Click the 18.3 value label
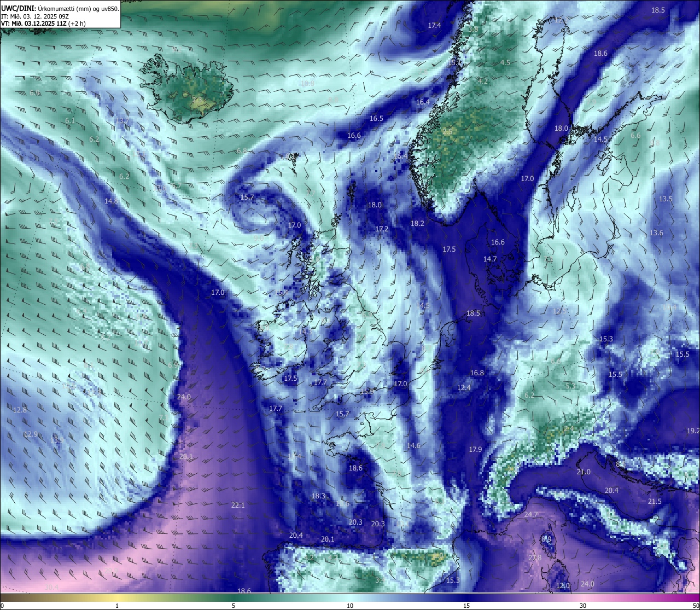Image resolution: width=700 pixels, height=610 pixels. 318,496
